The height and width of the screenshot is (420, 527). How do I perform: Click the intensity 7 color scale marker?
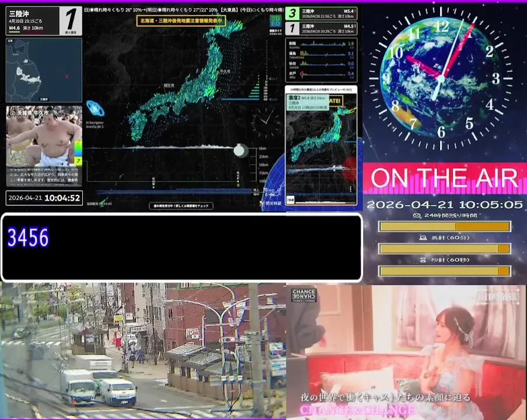point(78,161)
